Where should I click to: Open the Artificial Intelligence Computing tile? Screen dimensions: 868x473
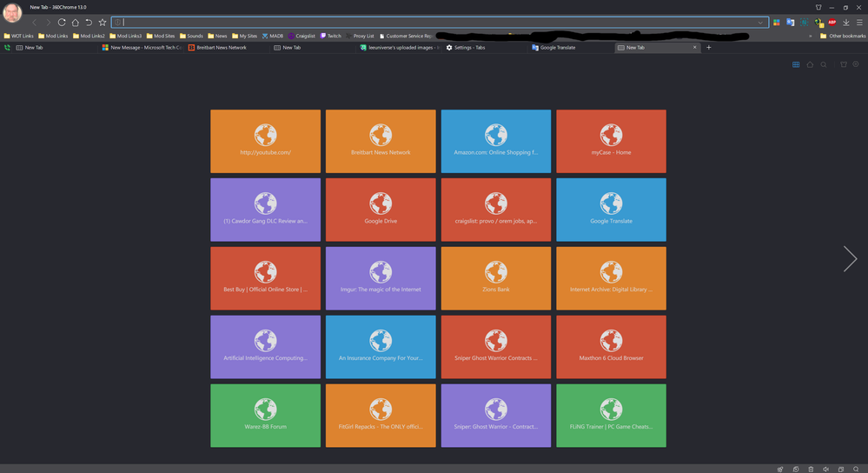click(x=266, y=347)
